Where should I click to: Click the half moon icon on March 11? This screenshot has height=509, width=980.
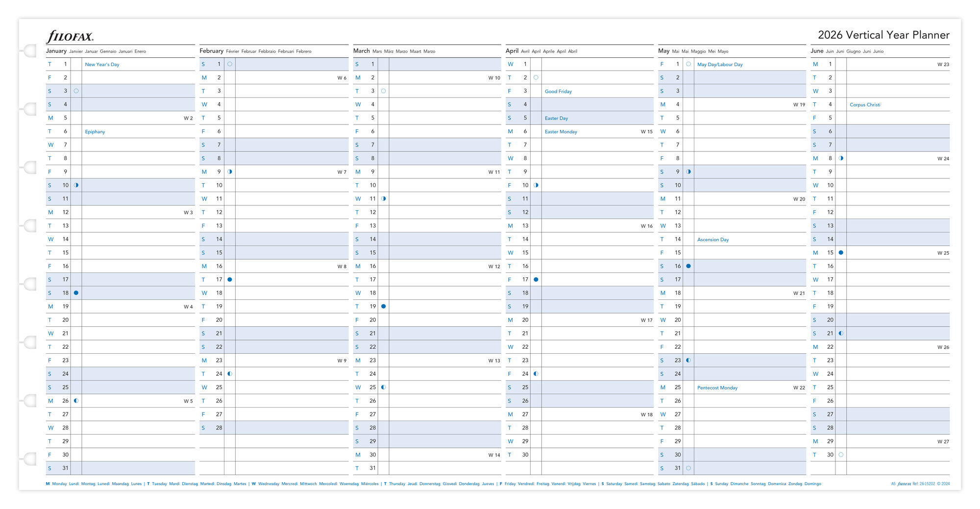point(383,199)
